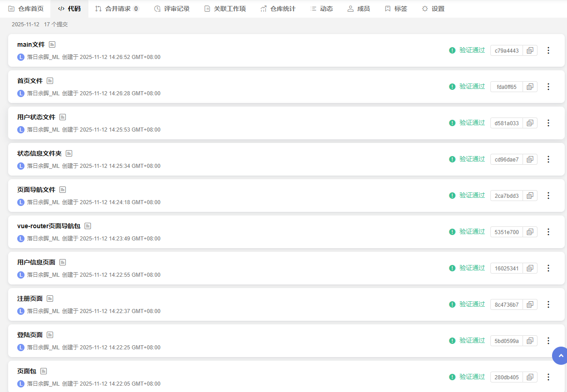Show commit details icon beside vue-router页面导航包
This screenshot has width=567, height=392.
pos(88,226)
